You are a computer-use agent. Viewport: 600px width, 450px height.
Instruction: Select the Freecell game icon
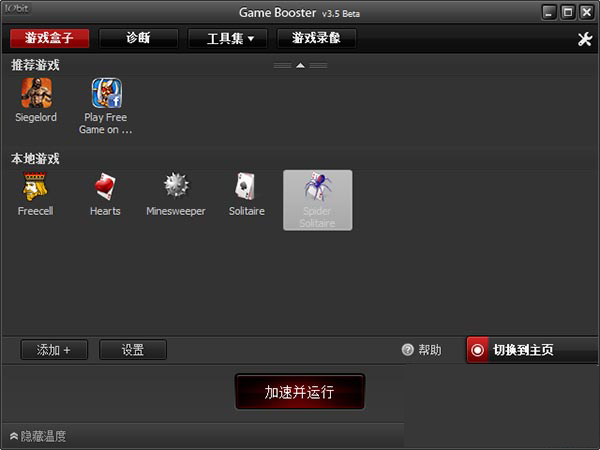click(35, 186)
